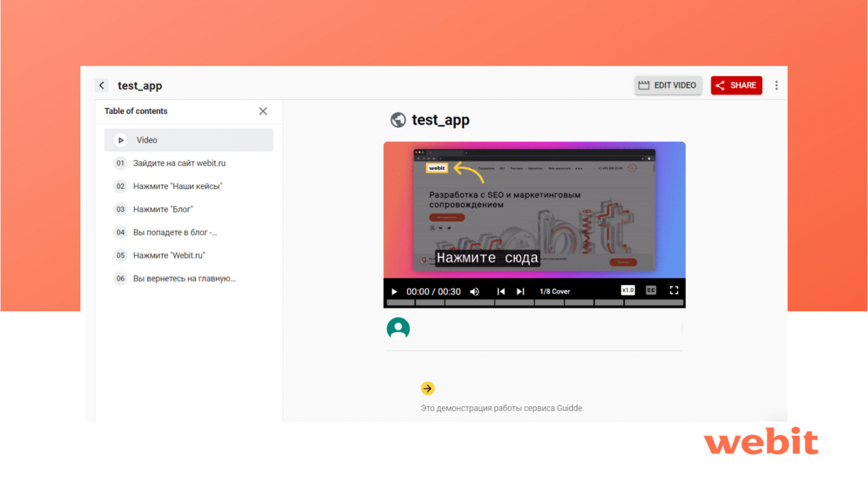Viewport: 868px width, 488px height.
Task: Click the test_app heading above the video
Action: coord(441,120)
